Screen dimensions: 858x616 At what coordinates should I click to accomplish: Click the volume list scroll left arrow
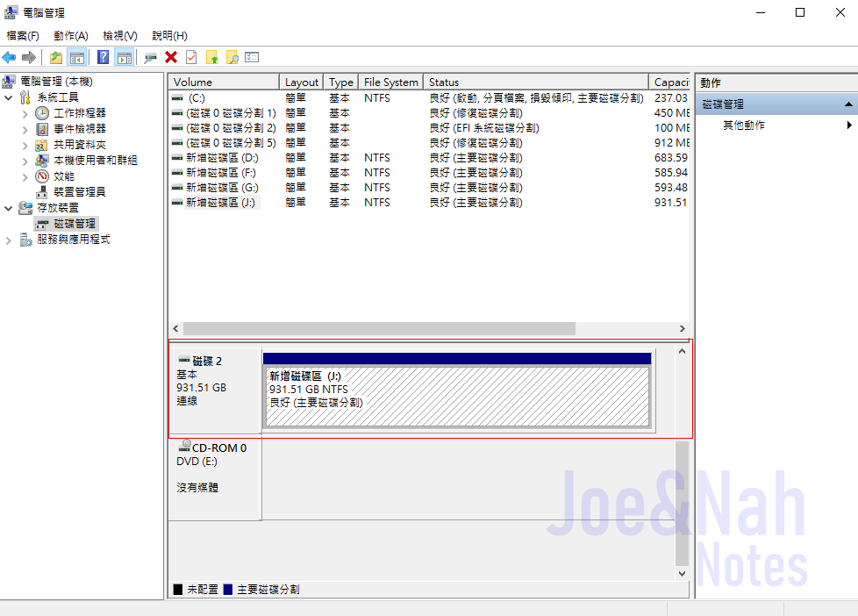tap(175, 328)
